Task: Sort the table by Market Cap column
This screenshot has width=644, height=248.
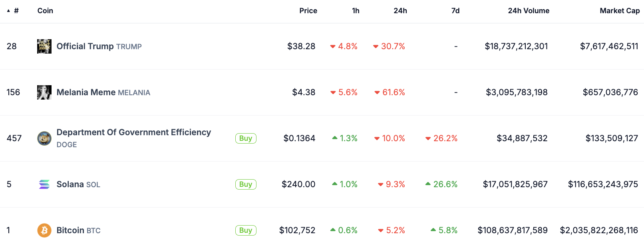Action: tap(620, 11)
